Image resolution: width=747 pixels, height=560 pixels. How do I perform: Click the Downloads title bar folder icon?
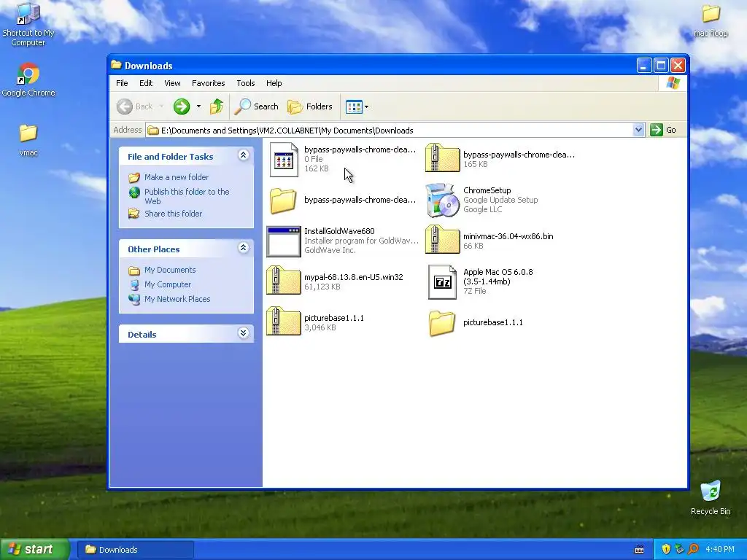(116, 65)
